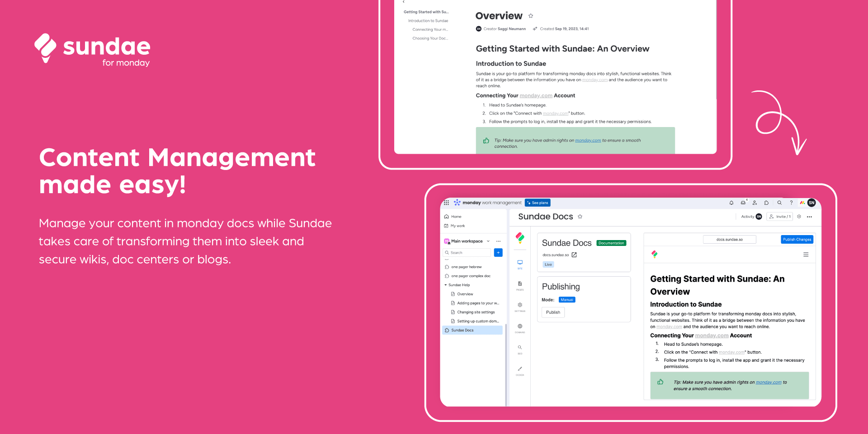Open the help question mark
Image resolution: width=868 pixels, height=434 pixels.
coord(791,203)
